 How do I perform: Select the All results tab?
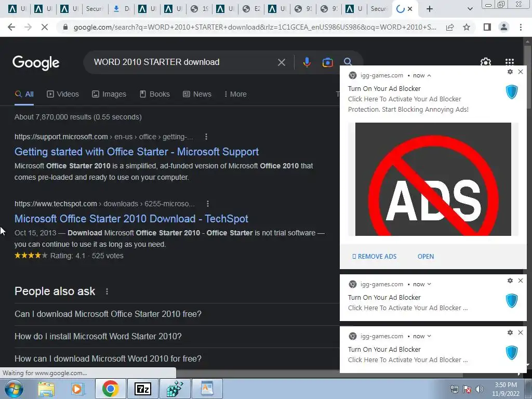(x=24, y=95)
